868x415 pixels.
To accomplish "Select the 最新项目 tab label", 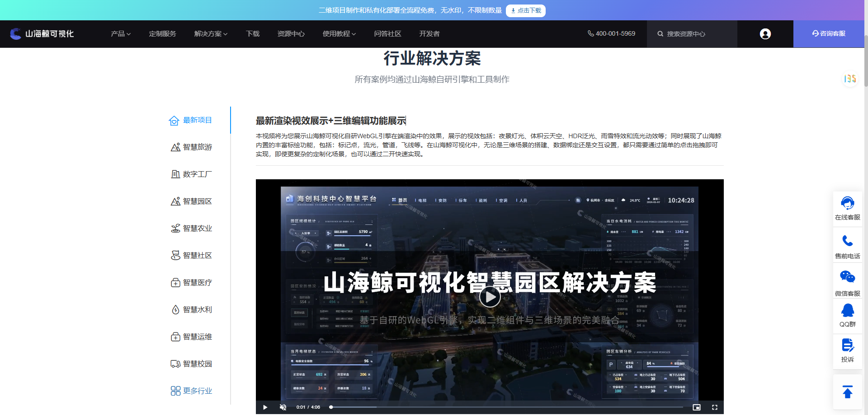I will click(198, 120).
